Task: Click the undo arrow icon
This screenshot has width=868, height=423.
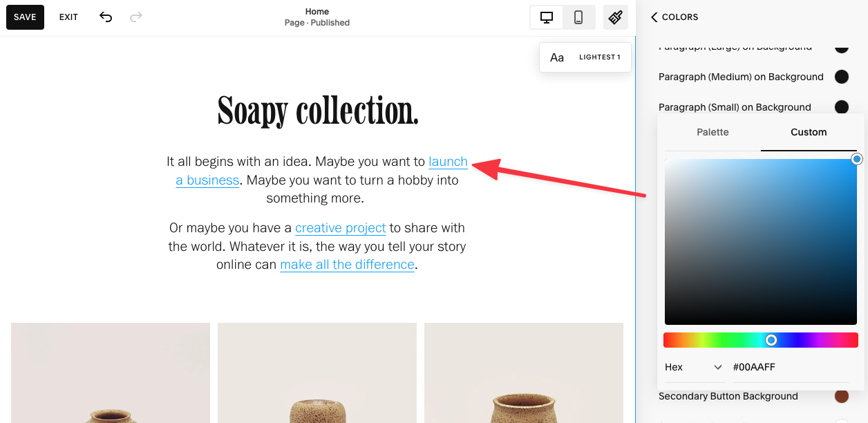Action: (105, 17)
